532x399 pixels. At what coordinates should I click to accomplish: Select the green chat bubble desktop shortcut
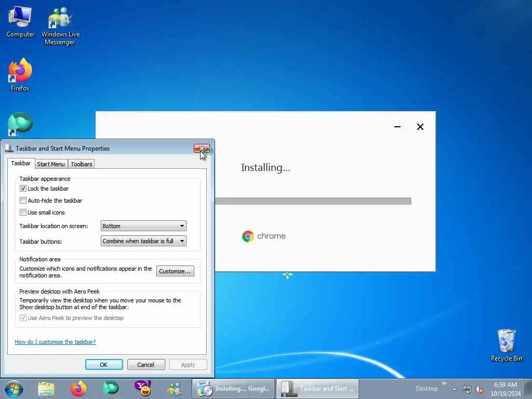point(20,124)
